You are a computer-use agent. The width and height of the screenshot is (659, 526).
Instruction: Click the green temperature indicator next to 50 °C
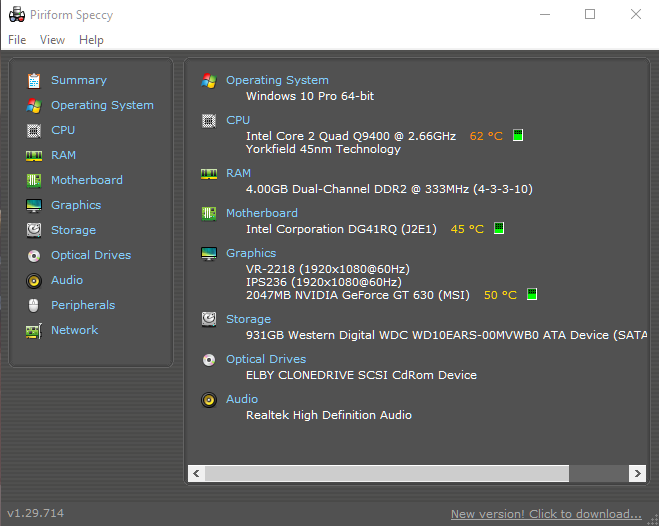click(532, 294)
